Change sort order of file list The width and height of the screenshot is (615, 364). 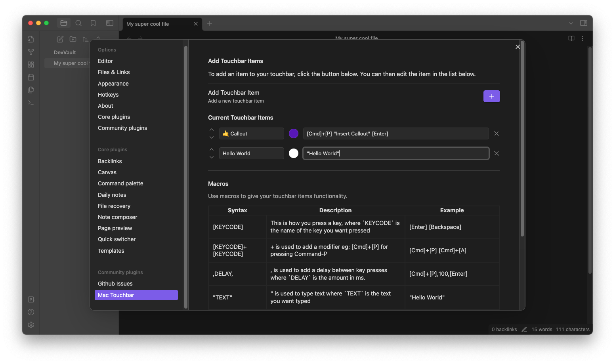coord(86,39)
